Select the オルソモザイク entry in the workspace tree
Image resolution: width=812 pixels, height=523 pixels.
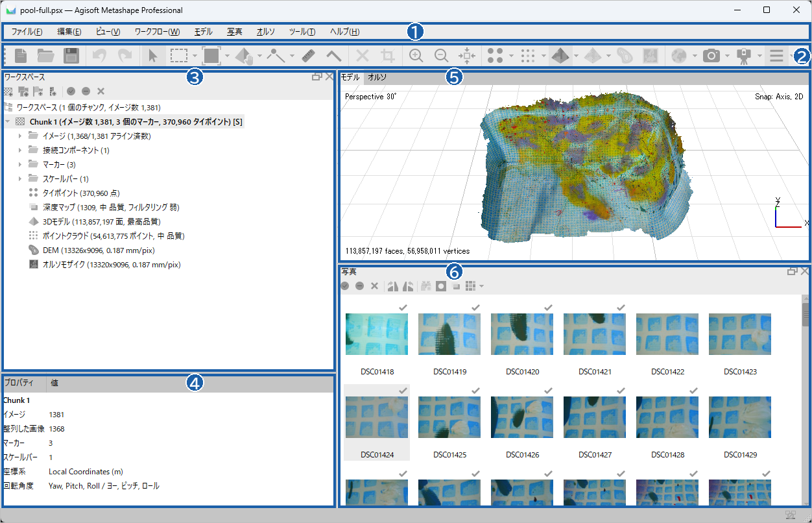coord(105,264)
